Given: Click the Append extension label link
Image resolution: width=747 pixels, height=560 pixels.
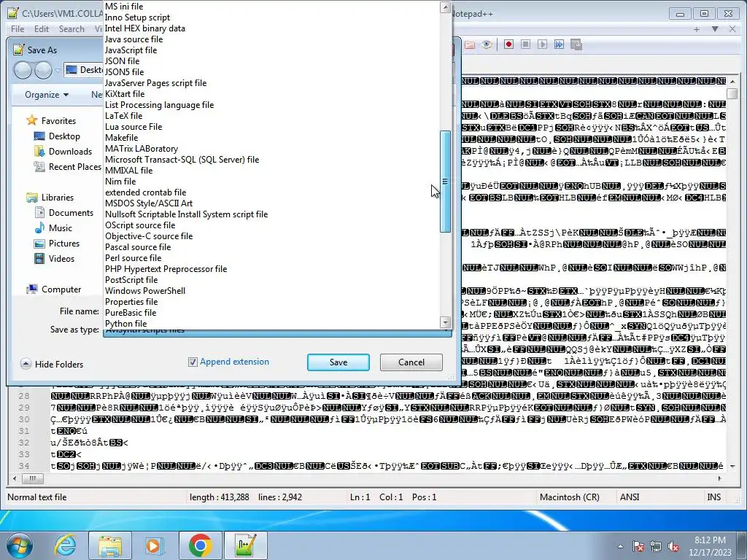Looking at the screenshot, I should (x=234, y=362).
